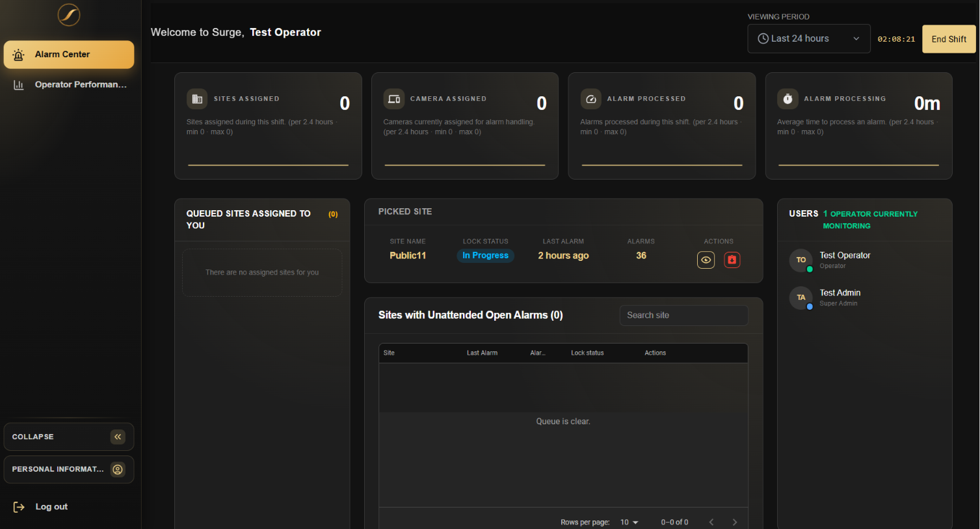View Public11 site with eye icon

[x=706, y=260]
